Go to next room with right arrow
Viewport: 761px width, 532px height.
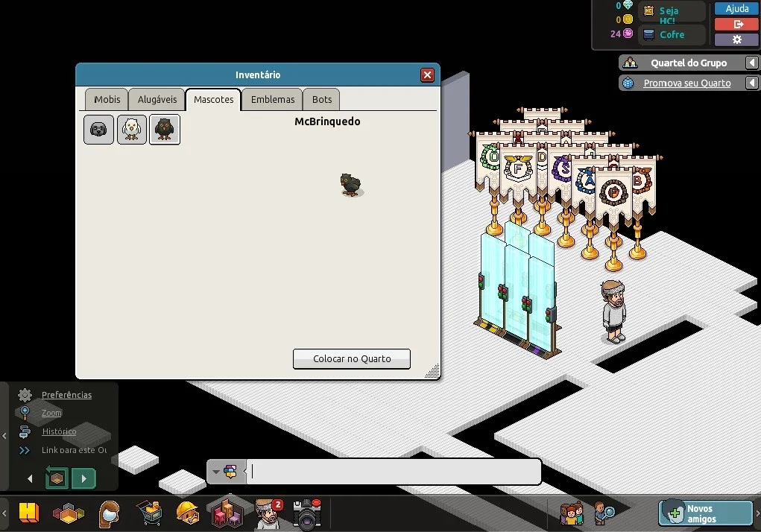[x=83, y=478]
